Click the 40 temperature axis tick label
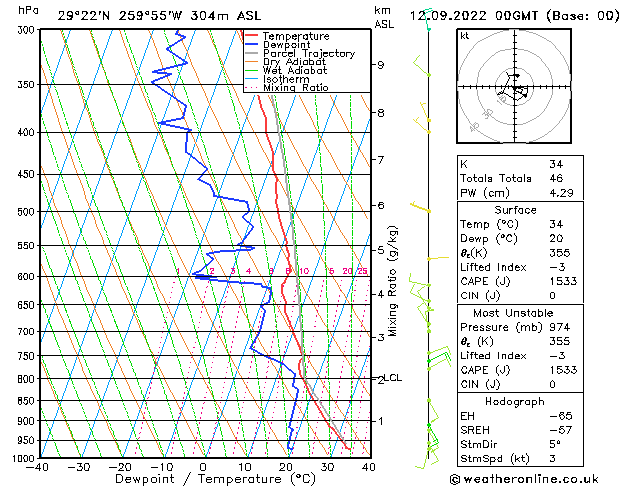This screenshot has width=629, height=486. tap(368, 467)
